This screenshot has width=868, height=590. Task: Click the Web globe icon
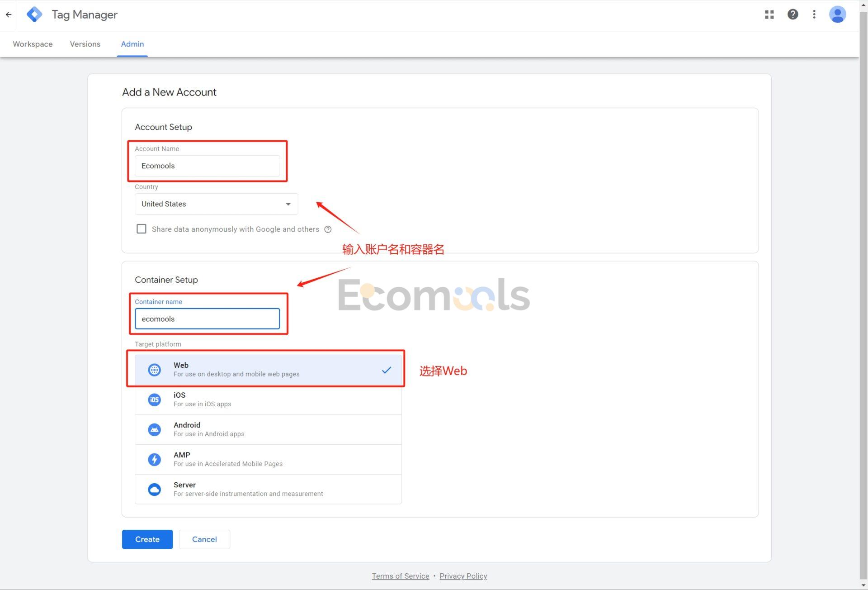click(x=154, y=370)
